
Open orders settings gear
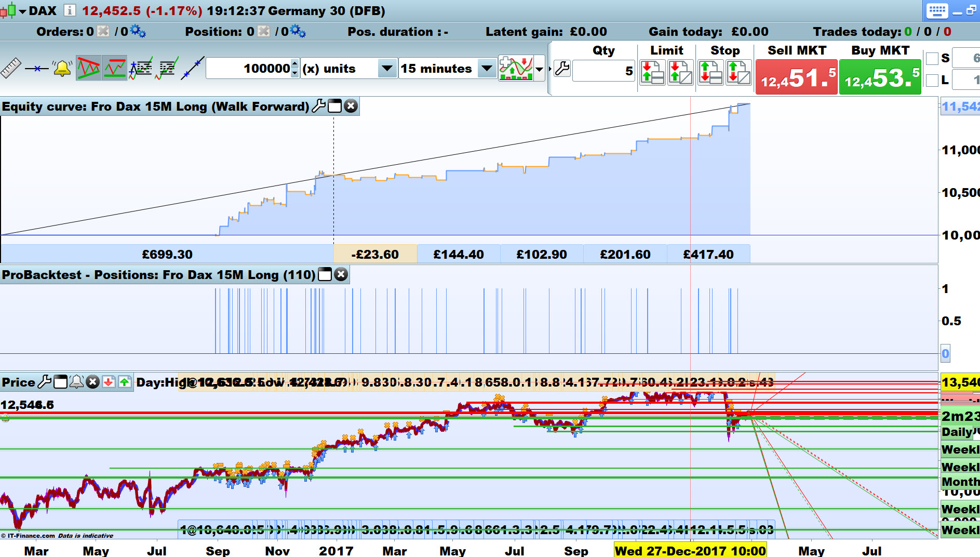138,32
